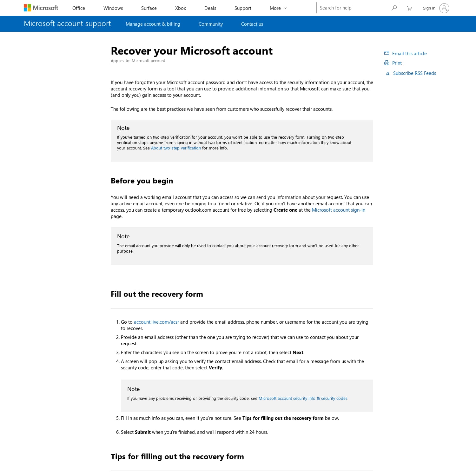Click the Sign in text

coord(429,8)
